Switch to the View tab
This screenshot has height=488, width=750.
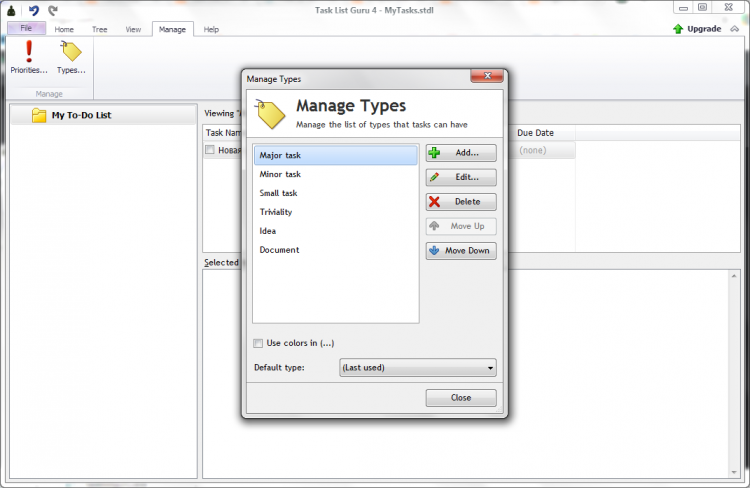tap(133, 29)
